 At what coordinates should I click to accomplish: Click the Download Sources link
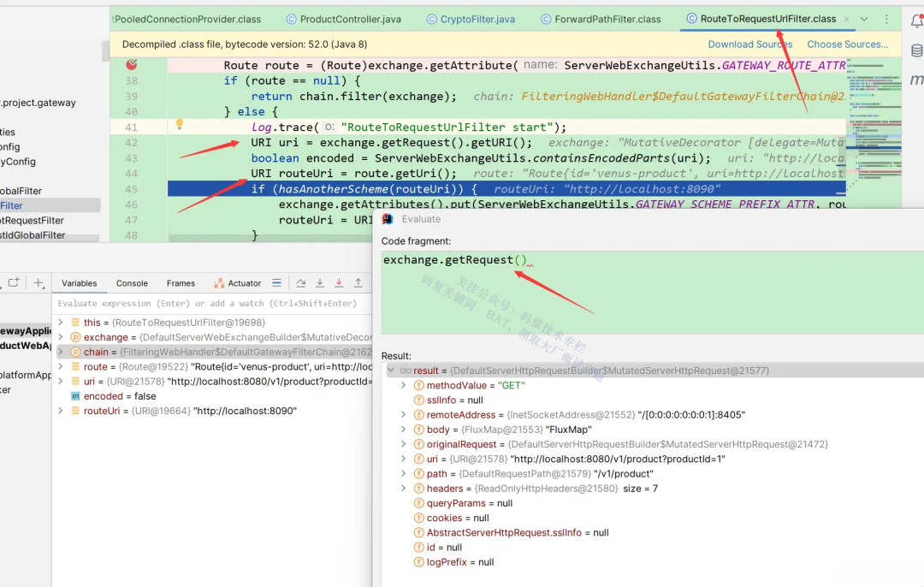[749, 44]
